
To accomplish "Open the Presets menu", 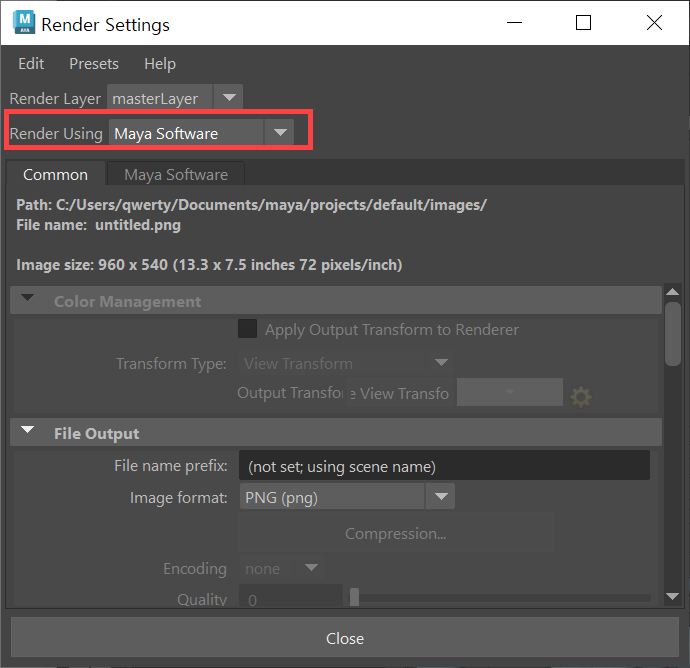I will pos(94,64).
